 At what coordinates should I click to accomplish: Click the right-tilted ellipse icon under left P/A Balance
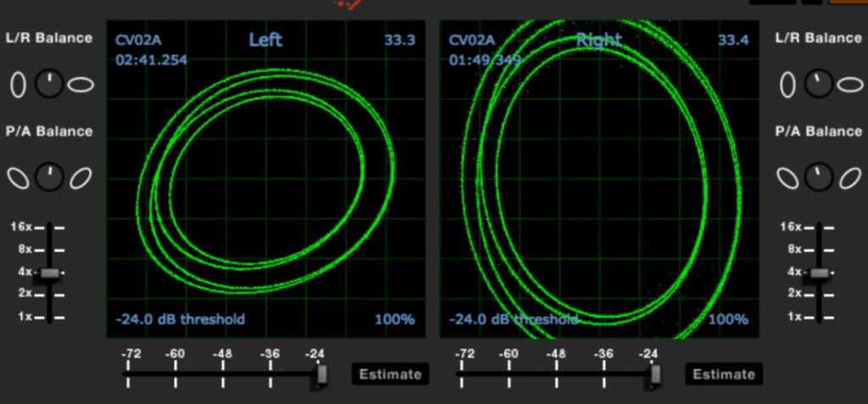tap(81, 177)
